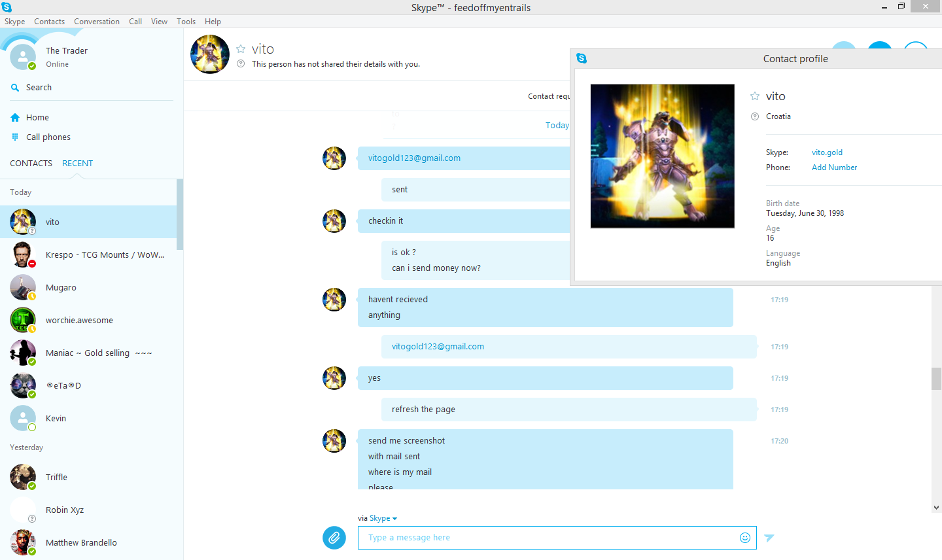Open the emoticon picker in message box
Screen dimensions: 942x560
744,538
